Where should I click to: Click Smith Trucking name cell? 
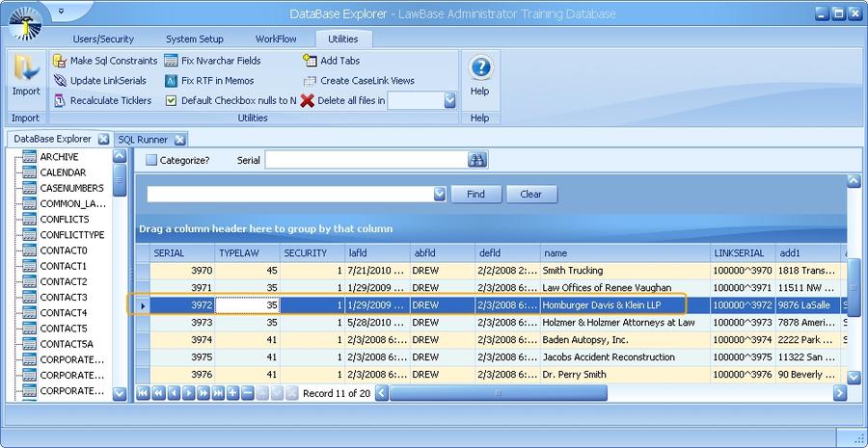coord(626,271)
